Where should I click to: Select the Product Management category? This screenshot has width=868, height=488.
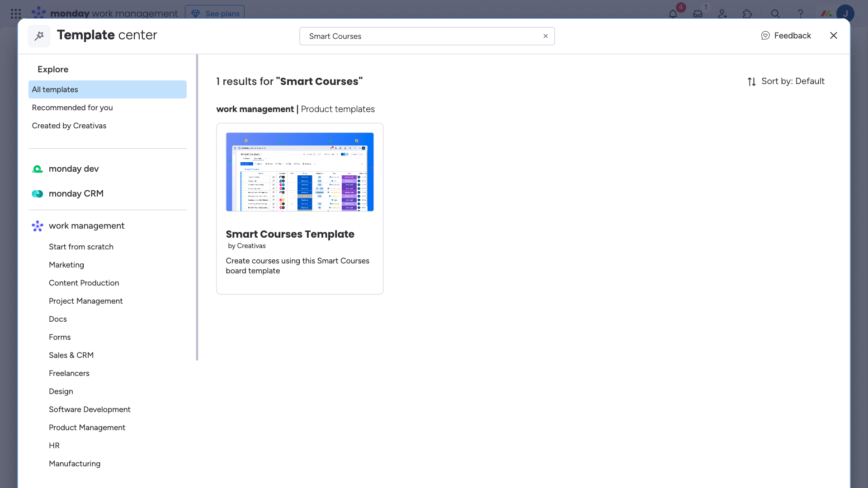[87, 427]
